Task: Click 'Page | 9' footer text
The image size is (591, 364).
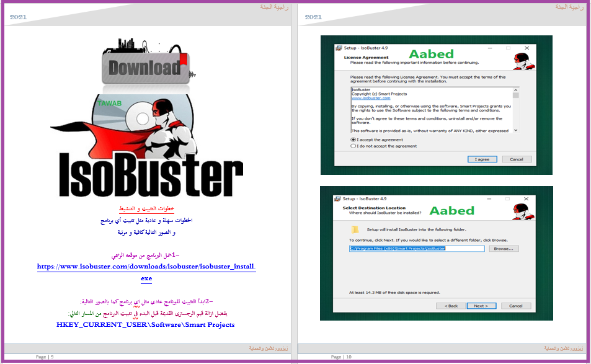Action: pos(45,357)
